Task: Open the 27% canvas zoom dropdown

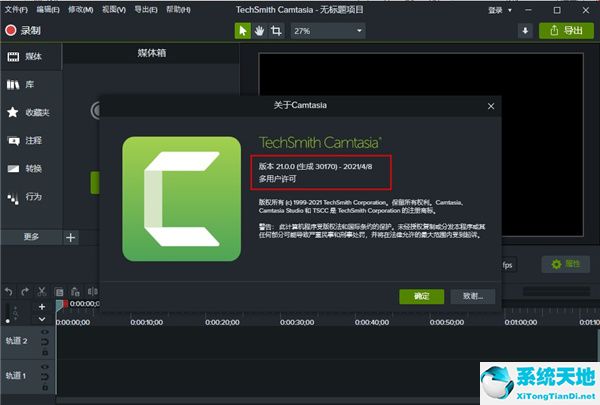Action: 328,31
